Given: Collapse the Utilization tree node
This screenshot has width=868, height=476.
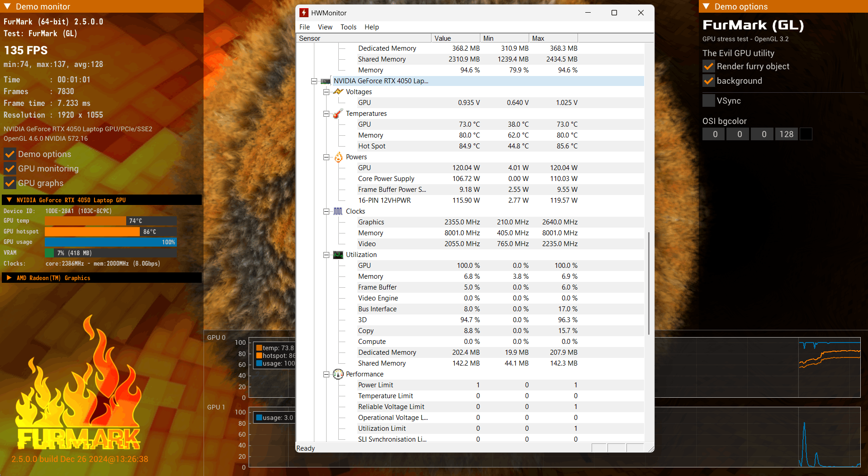Looking at the screenshot, I should click(x=326, y=255).
